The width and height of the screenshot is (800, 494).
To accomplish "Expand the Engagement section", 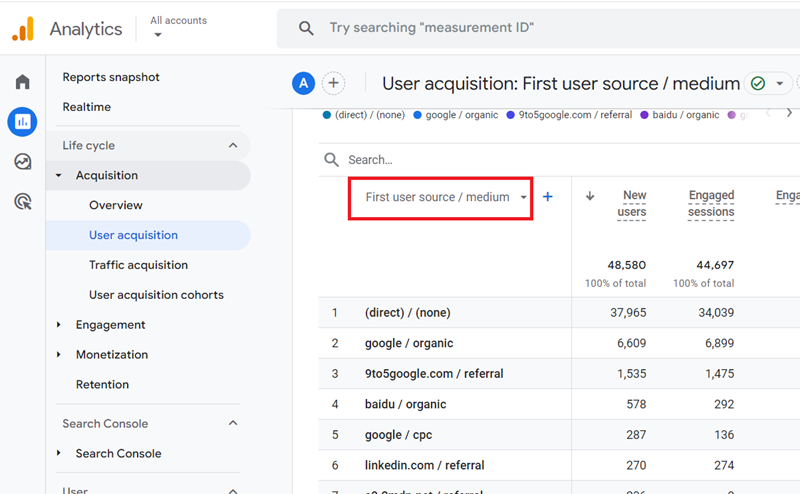I will point(59,325).
